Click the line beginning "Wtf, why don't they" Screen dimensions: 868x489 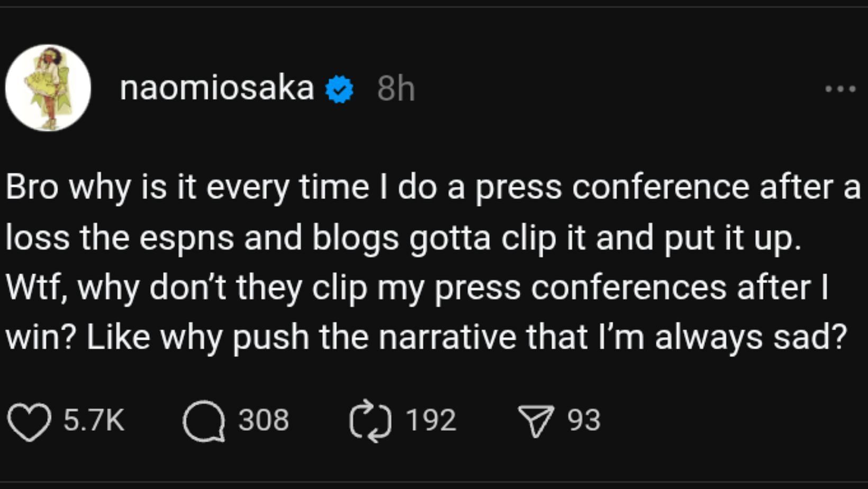pos(417,288)
